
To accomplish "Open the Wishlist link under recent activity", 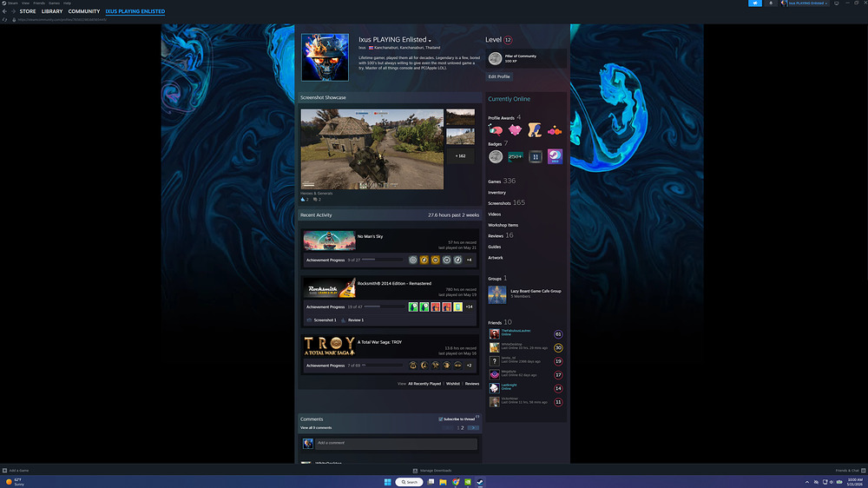I will tap(453, 384).
